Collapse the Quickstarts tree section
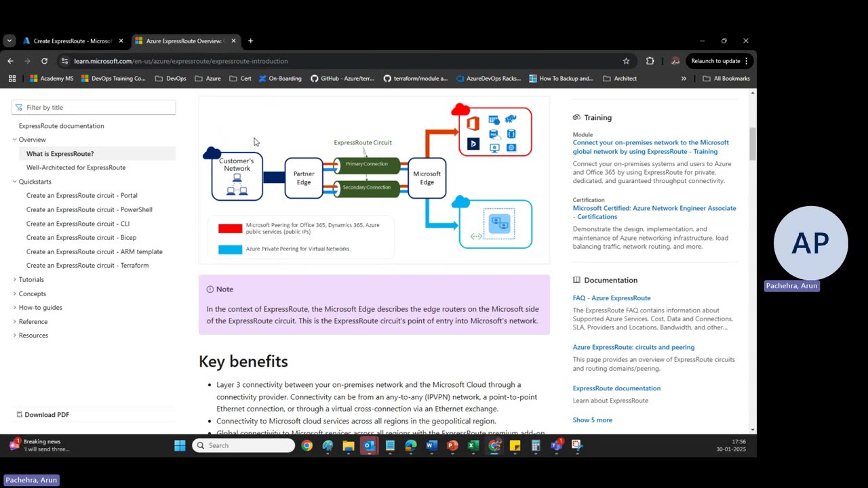This screenshot has height=488, width=868. click(15, 182)
